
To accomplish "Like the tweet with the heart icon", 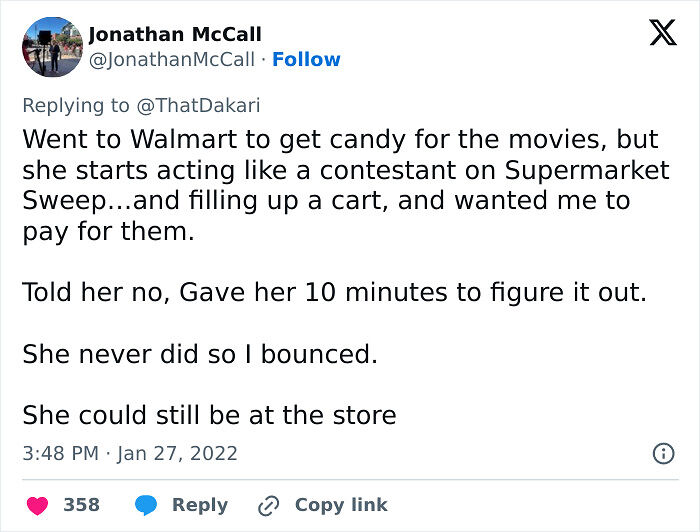I will tap(36, 505).
